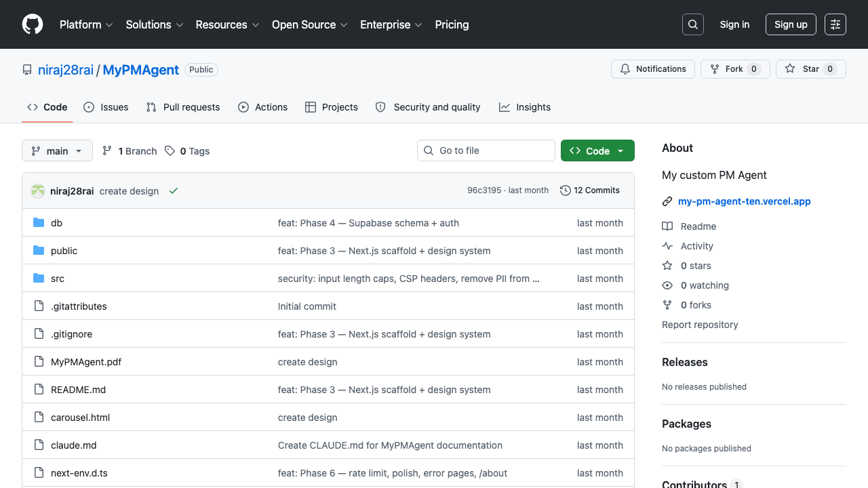Expand the Platform menu
The width and height of the screenshot is (868, 488).
(86, 24)
